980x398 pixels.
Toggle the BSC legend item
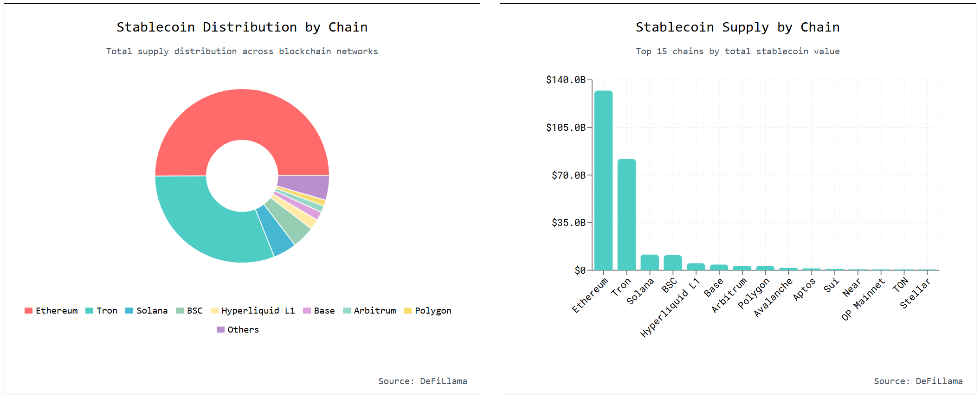[189, 311]
